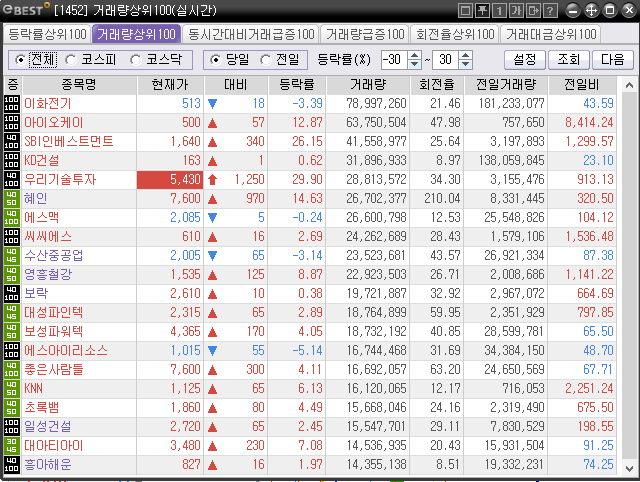Screen dimensions: 640x482
Task: Select stock name 씨씨에스
Action: coord(48,237)
